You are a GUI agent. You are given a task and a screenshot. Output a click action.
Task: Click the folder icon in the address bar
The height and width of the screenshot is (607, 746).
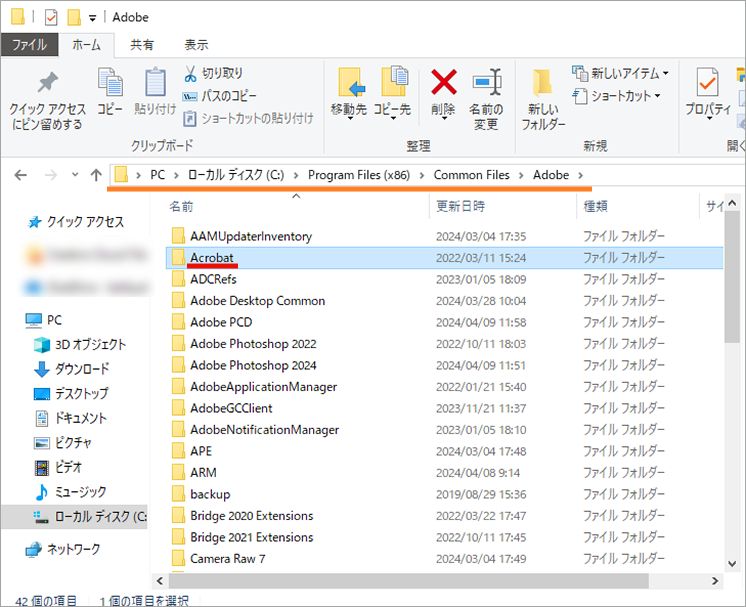click(x=121, y=175)
